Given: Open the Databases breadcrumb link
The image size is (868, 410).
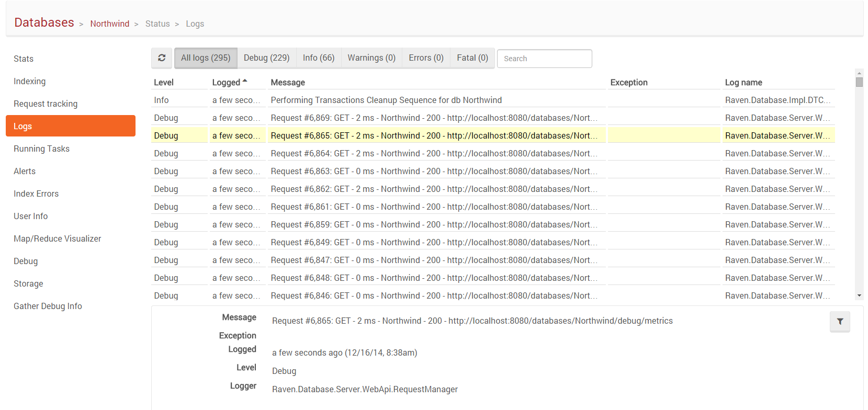Looking at the screenshot, I should 44,22.
